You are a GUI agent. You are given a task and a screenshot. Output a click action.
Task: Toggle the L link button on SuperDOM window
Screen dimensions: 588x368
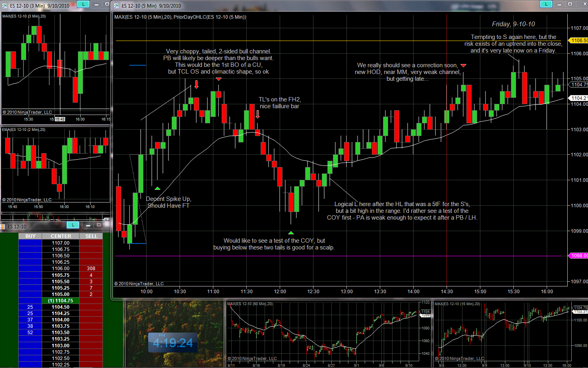(73, 225)
